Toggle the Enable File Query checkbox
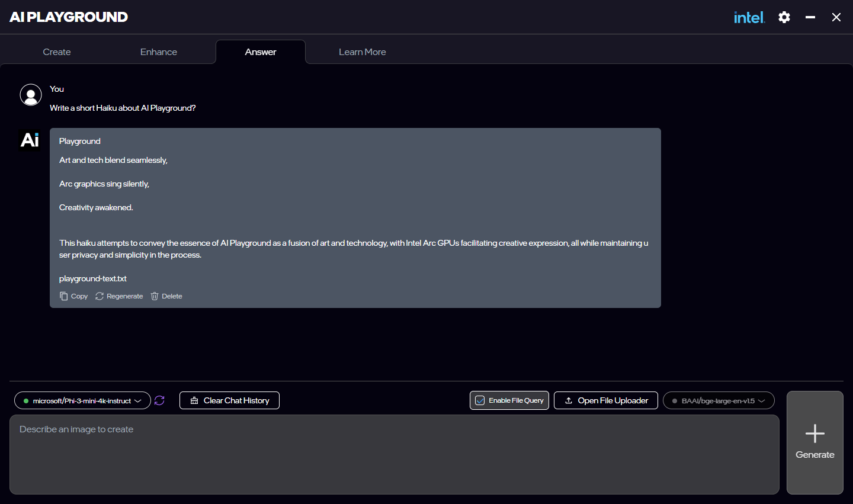 (x=480, y=400)
